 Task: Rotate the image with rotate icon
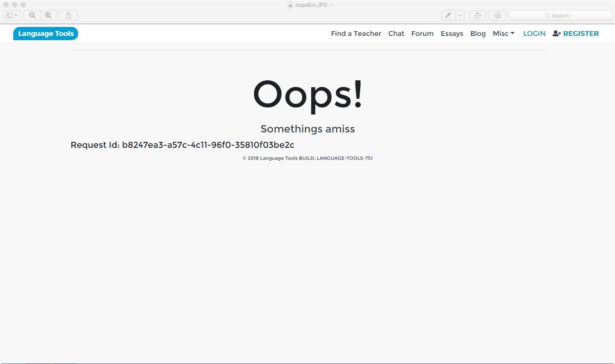point(477,15)
